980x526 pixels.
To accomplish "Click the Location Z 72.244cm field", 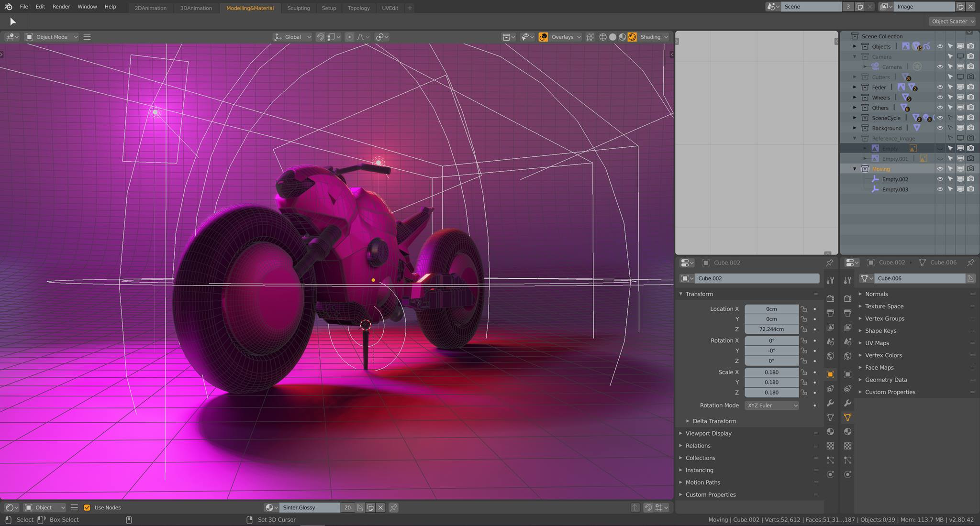I will coord(771,329).
